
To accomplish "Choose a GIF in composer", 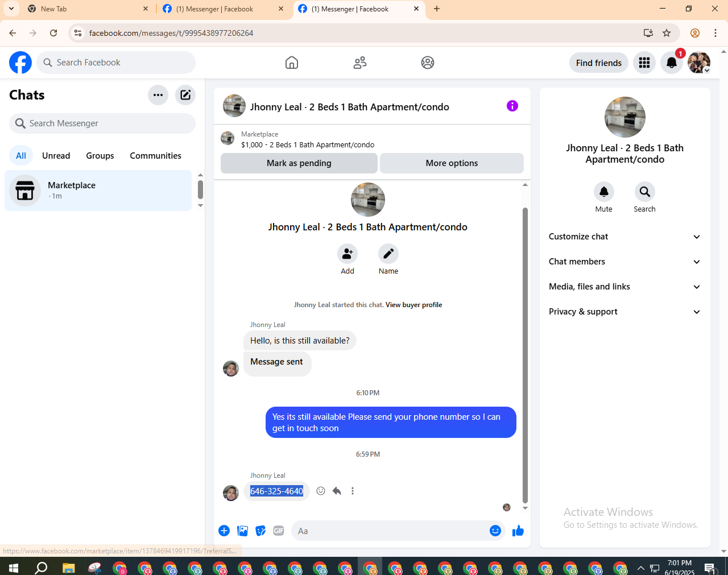I will [x=279, y=531].
